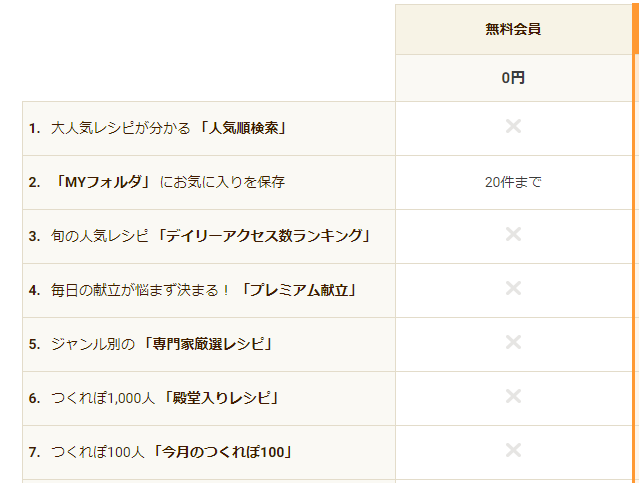This screenshot has width=639, height=483.
Task: Click the text 毎日の献立が悩まず決まる！
Action: click(139, 291)
